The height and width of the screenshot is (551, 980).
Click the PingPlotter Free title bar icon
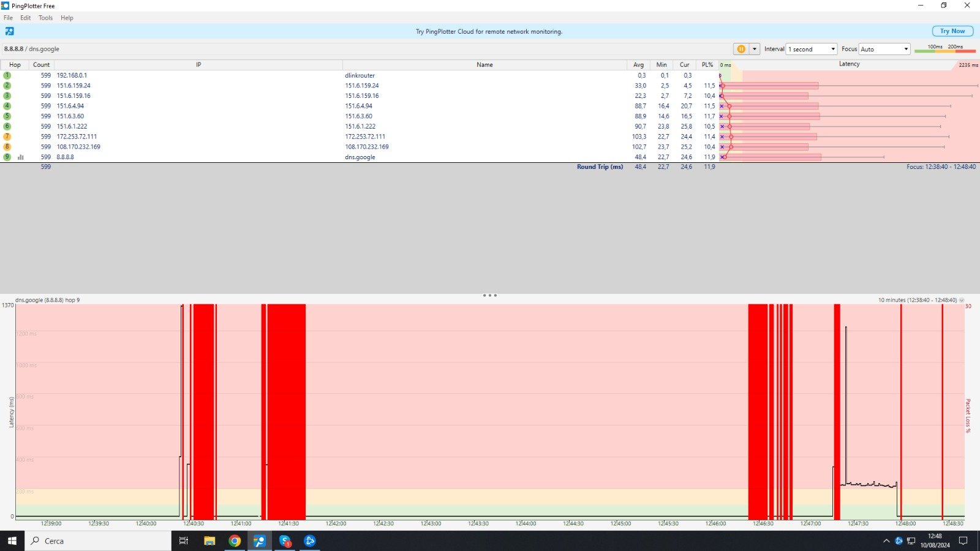[6, 6]
